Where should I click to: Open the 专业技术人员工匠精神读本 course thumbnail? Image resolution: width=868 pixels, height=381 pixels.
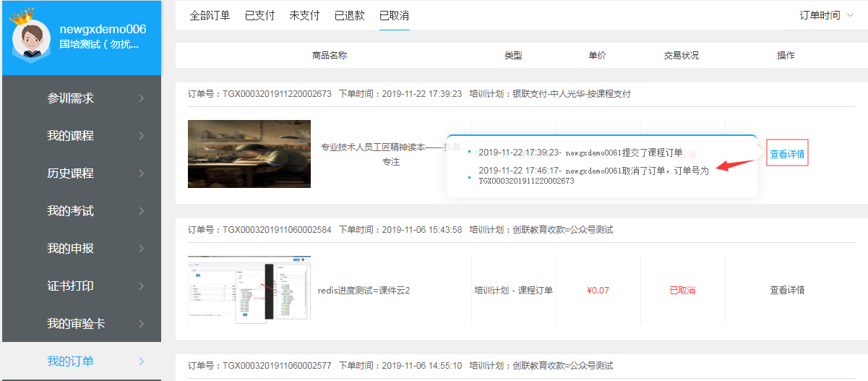tap(249, 154)
